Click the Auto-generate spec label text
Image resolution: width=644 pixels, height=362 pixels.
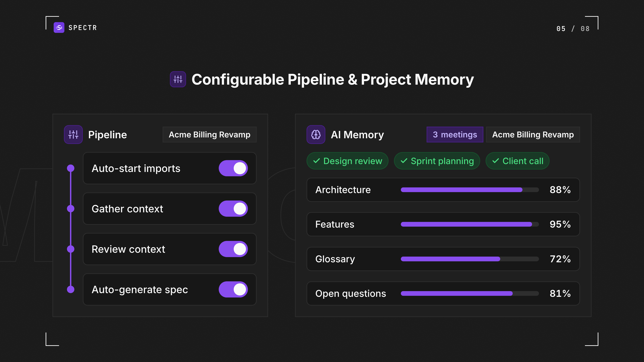[140, 290]
